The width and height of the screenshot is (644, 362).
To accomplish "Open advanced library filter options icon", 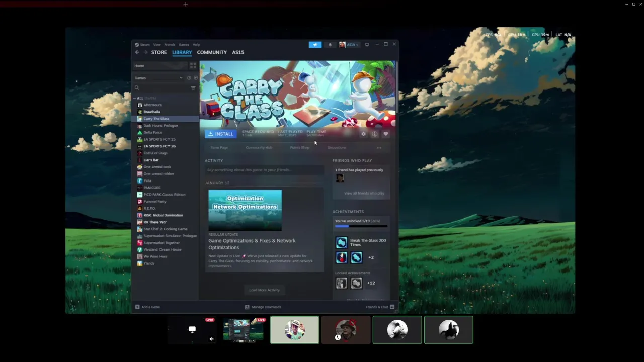I will [x=193, y=88].
